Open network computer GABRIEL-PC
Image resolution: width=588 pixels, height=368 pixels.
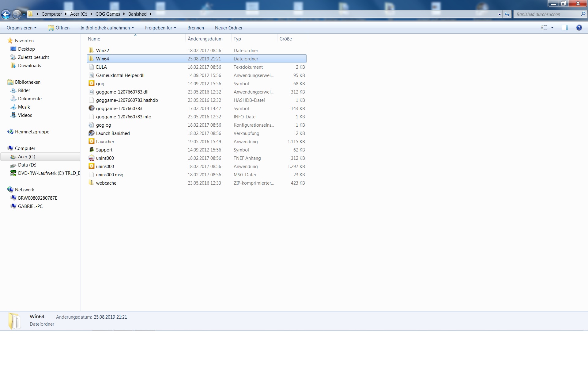tap(30, 206)
